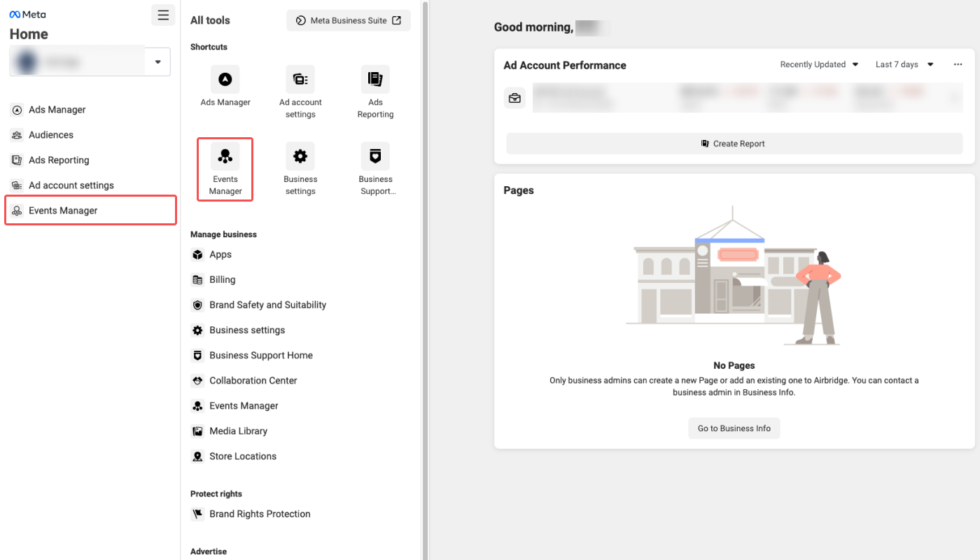Click the Ads Reporting shortcut tile

[375, 92]
